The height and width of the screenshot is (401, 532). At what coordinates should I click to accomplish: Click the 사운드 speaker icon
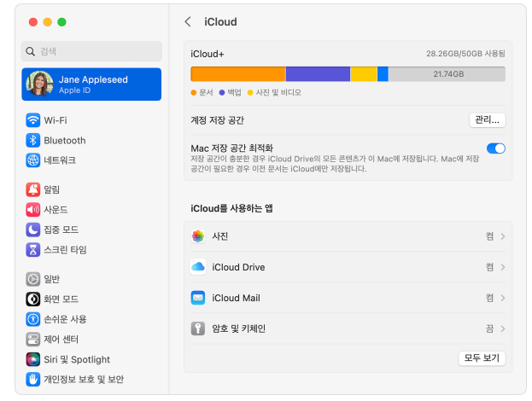[33, 210]
